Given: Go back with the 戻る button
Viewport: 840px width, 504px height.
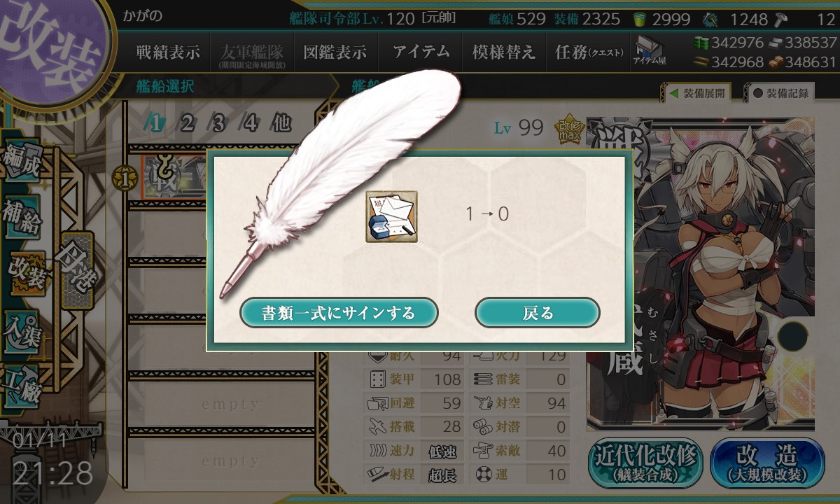Looking at the screenshot, I should tap(538, 313).
